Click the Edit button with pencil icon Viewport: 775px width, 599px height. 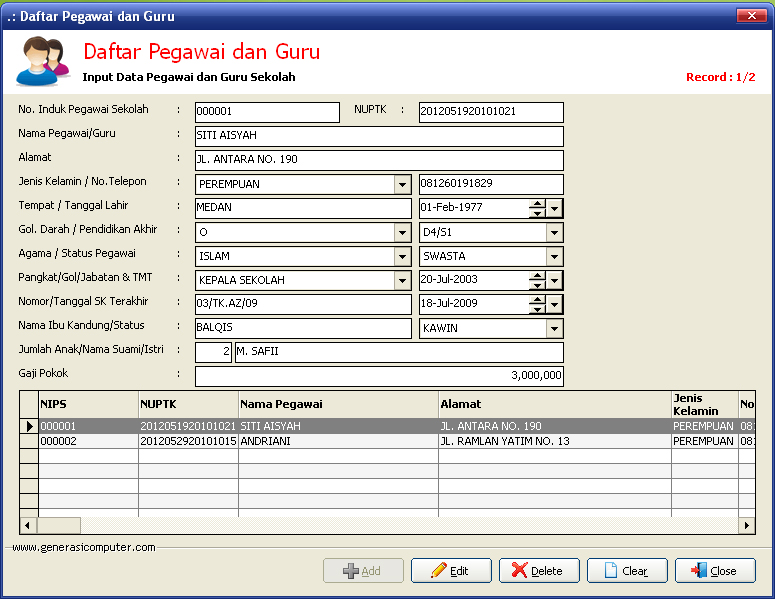click(451, 570)
